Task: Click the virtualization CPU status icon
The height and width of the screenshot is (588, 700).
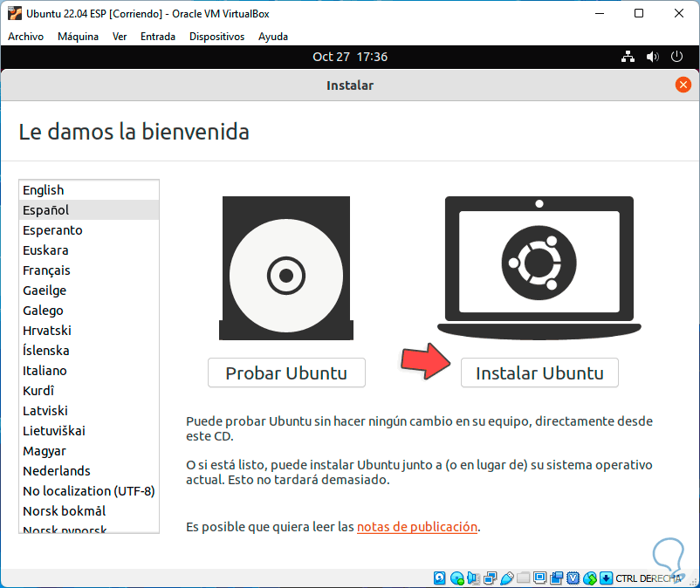Action: (x=573, y=578)
